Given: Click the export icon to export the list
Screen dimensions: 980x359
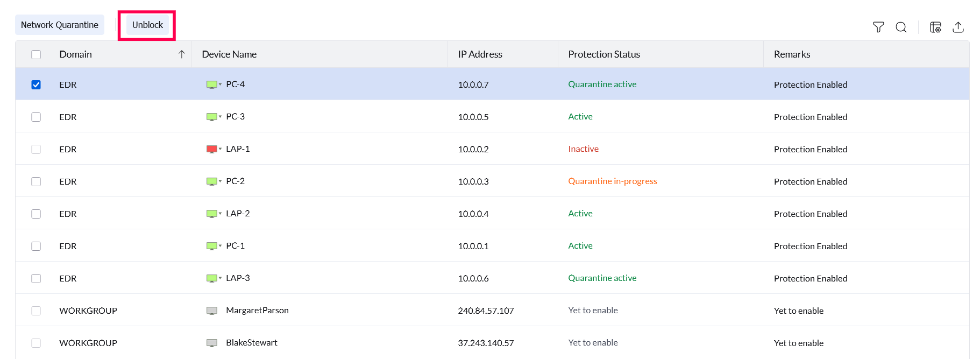Looking at the screenshot, I should (x=958, y=27).
